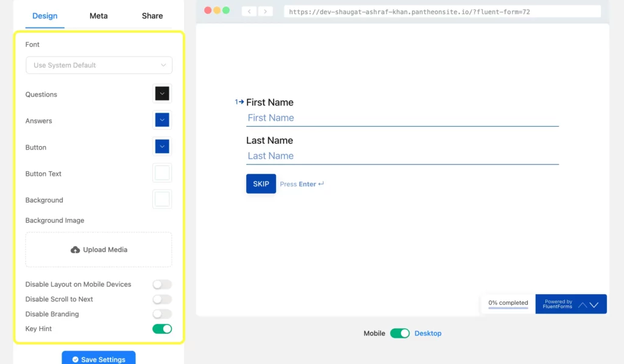Screen dimensions: 624x364
Task: Click the SKIP button in preview
Action: pos(261,184)
